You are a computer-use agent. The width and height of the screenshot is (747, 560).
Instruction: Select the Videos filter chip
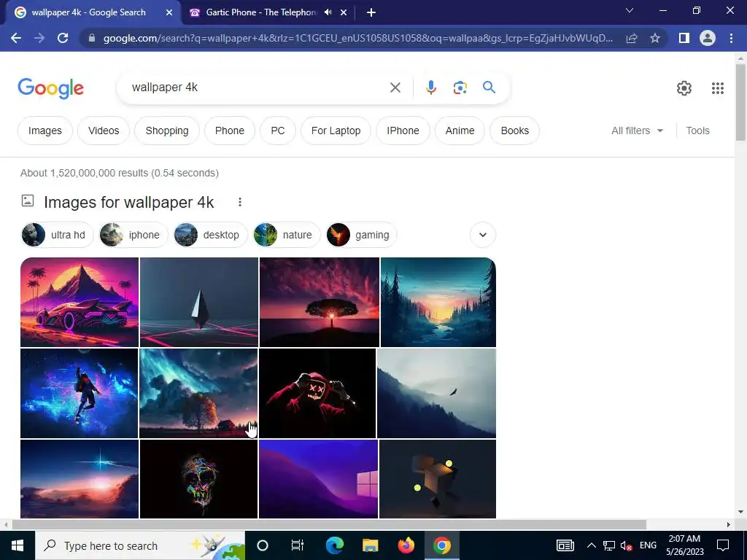104,131
